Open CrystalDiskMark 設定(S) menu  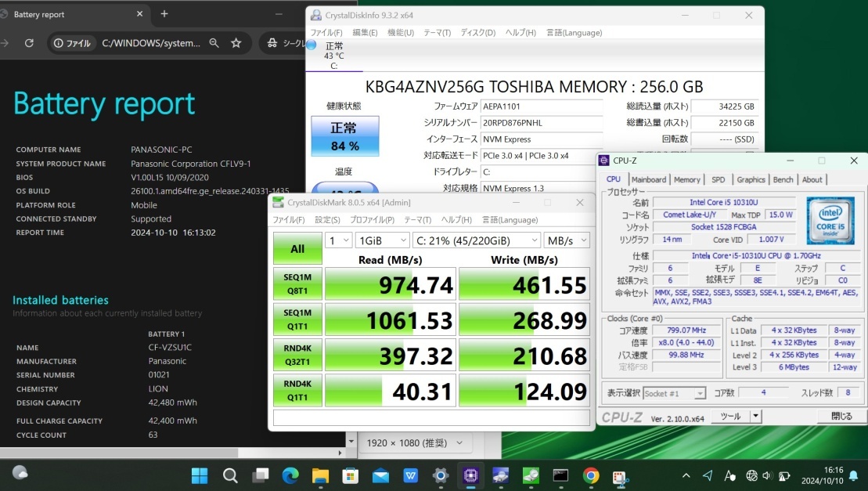point(327,220)
